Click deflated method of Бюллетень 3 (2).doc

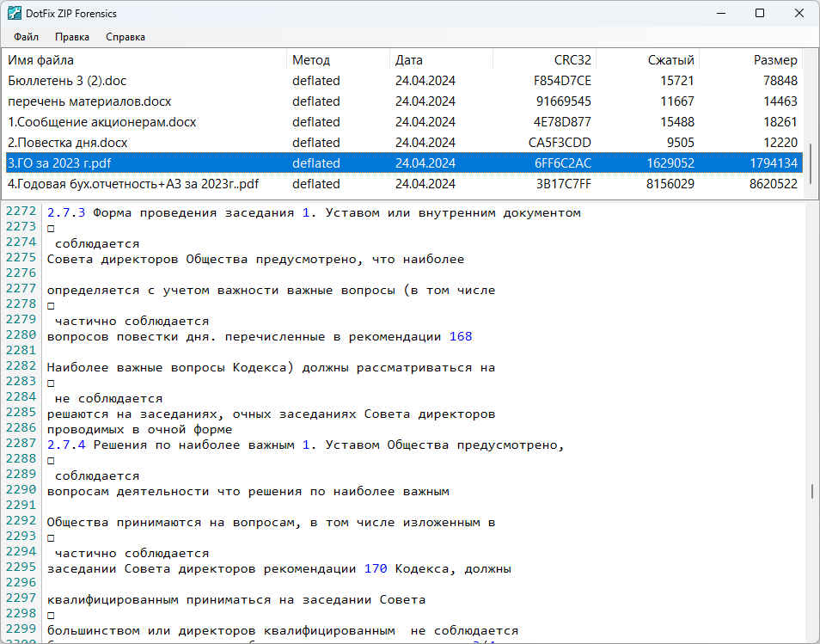(315, 81)
